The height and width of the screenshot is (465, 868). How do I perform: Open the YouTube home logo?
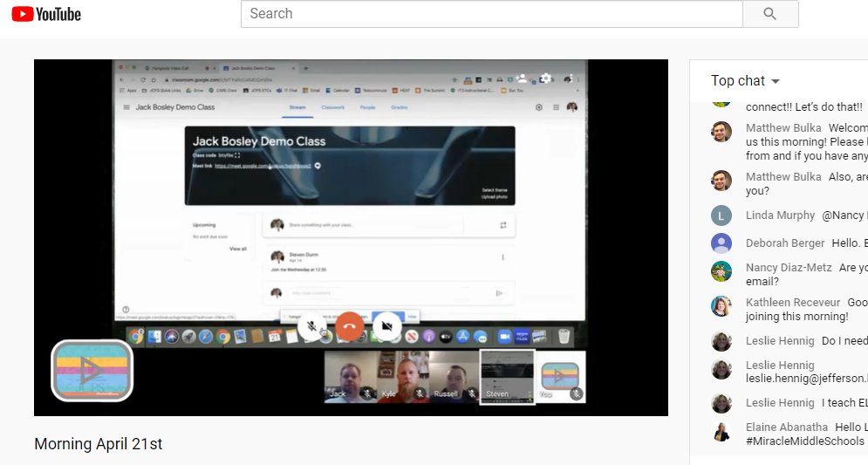(x=46, y=14)
